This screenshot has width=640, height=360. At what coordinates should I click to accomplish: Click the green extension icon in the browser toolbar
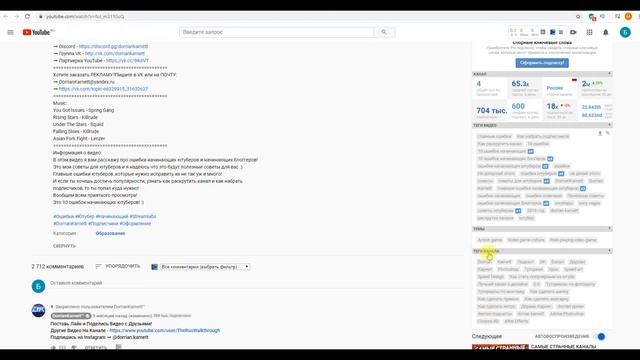point(591,16)
